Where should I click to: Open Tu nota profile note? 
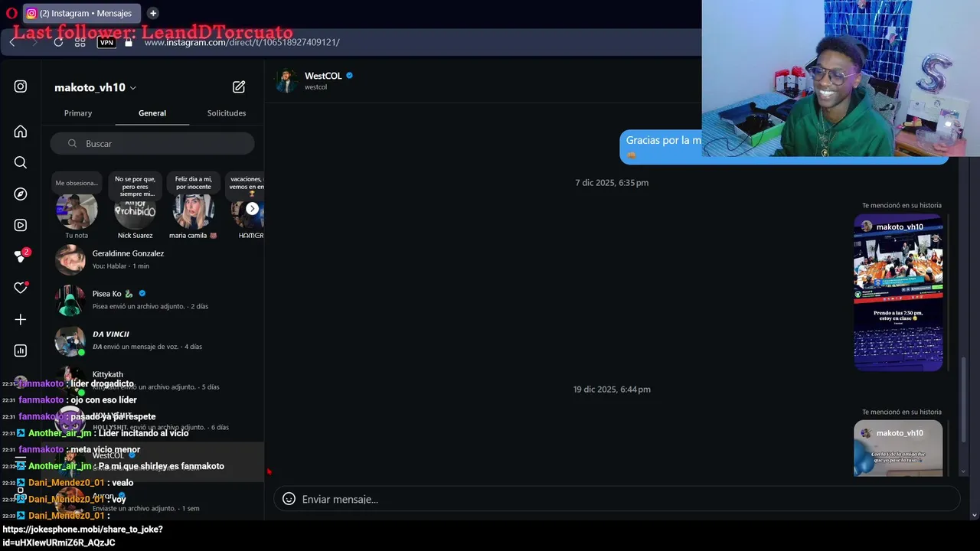click(77, 211)
